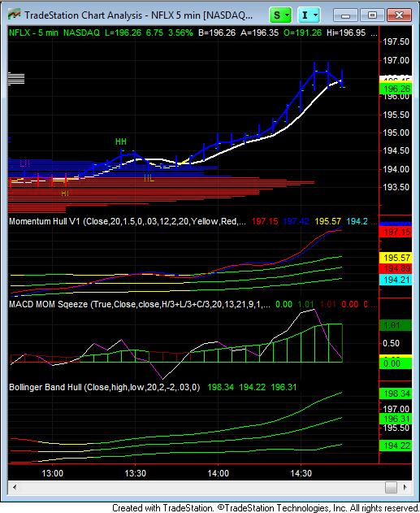Minimize the chart analysis window

[346, 15]
